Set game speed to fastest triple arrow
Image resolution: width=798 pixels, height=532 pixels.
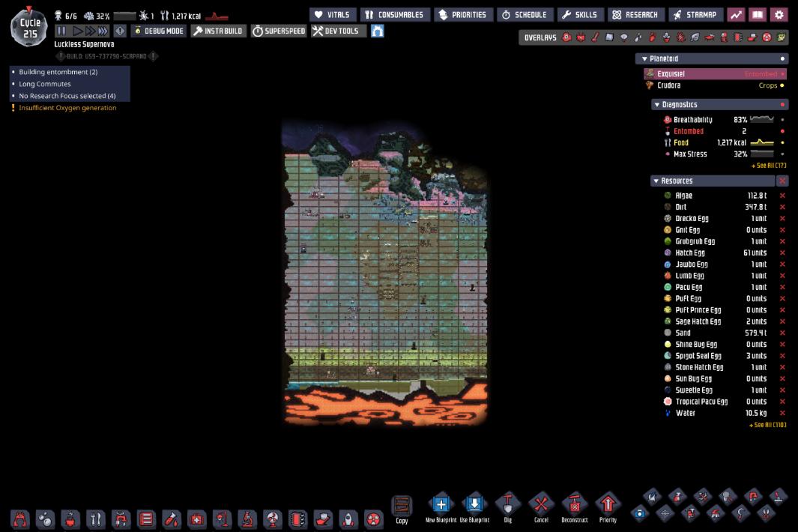coord(103,31)
